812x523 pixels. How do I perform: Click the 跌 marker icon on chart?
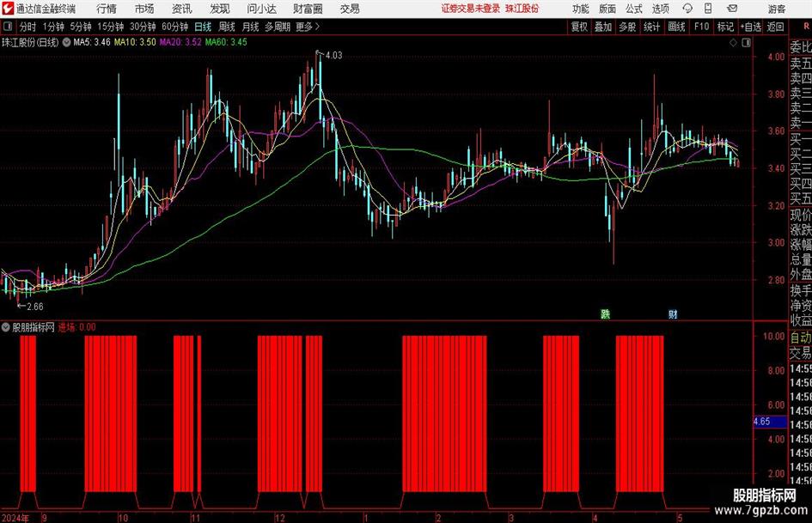(605, 313)
